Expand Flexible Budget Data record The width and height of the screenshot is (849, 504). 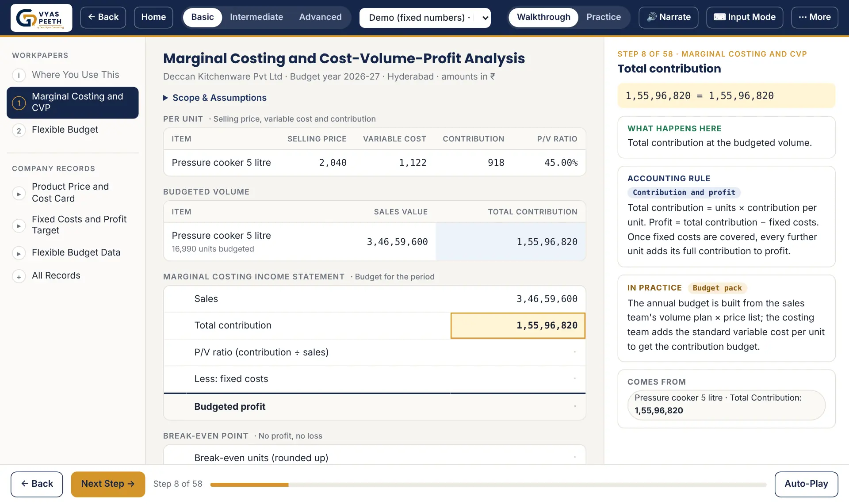coord(73,253)
